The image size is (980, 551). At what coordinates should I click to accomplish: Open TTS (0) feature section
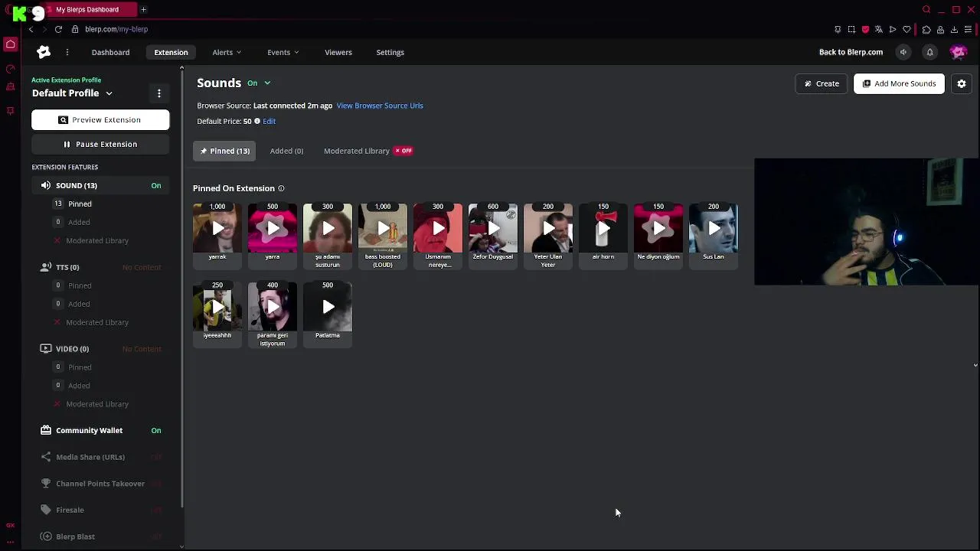67,267
